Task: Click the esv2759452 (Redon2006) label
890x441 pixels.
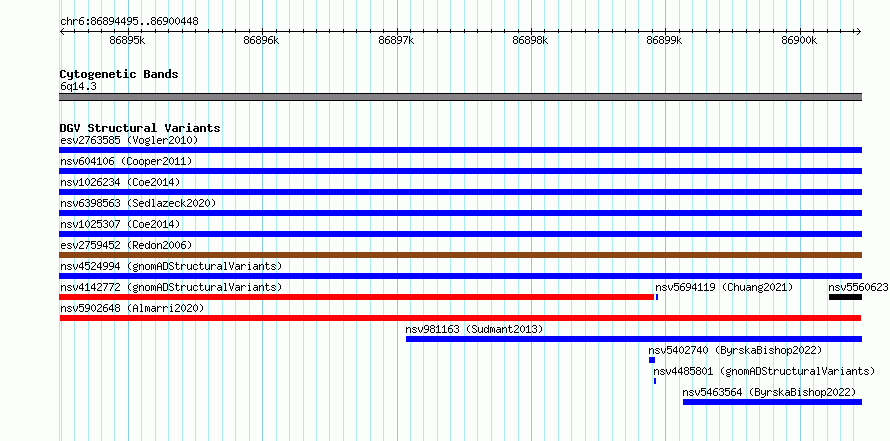Action: (x=126, y=245)
